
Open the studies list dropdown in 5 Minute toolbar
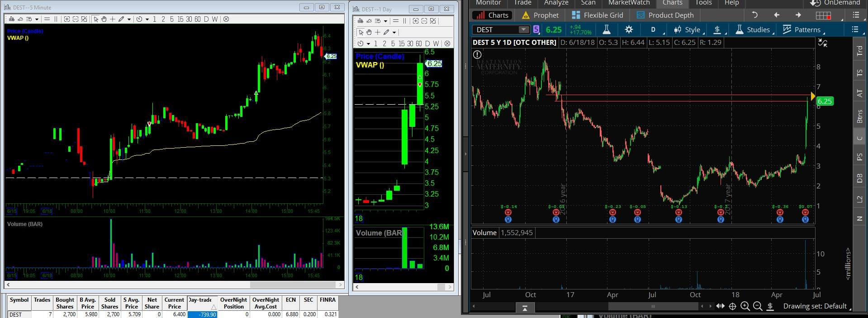click(37, 19)
